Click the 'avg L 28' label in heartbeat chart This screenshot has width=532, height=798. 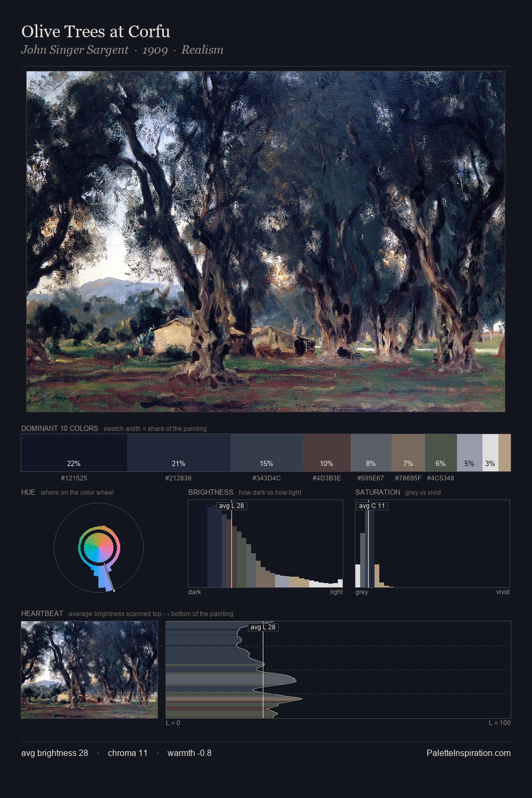click(x=263, y=627)
